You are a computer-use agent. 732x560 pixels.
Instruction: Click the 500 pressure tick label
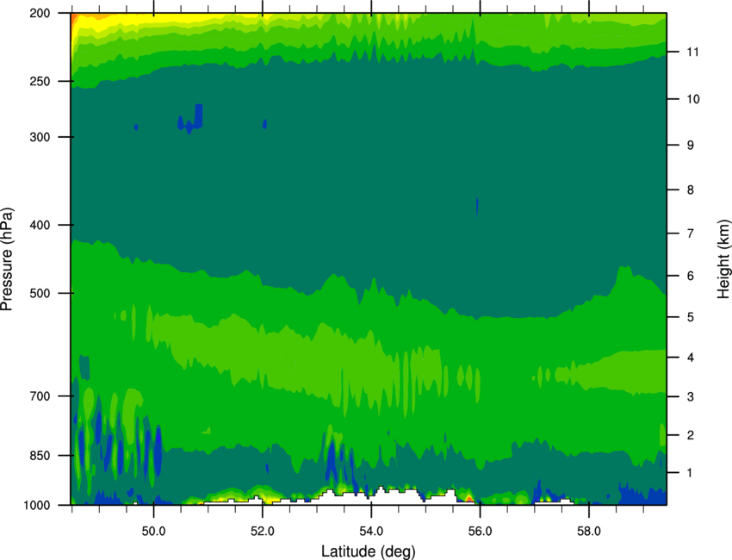coord(40,293)
